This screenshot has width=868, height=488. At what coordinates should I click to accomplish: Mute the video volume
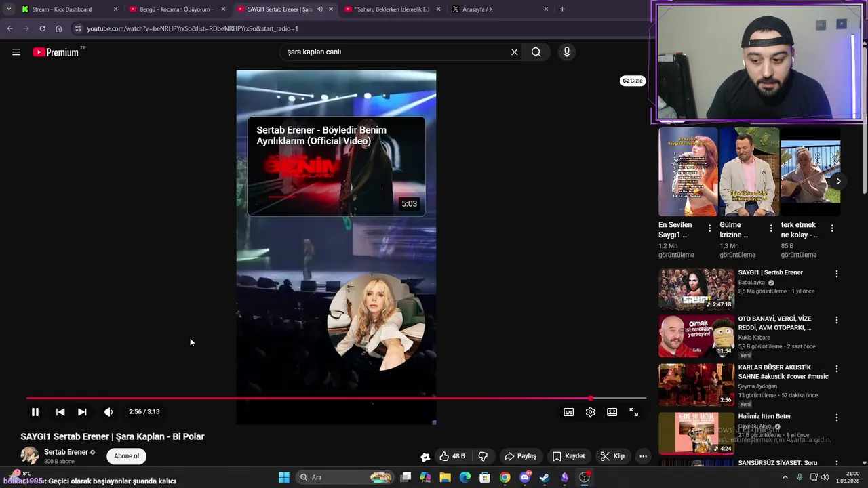click(108, 412)
